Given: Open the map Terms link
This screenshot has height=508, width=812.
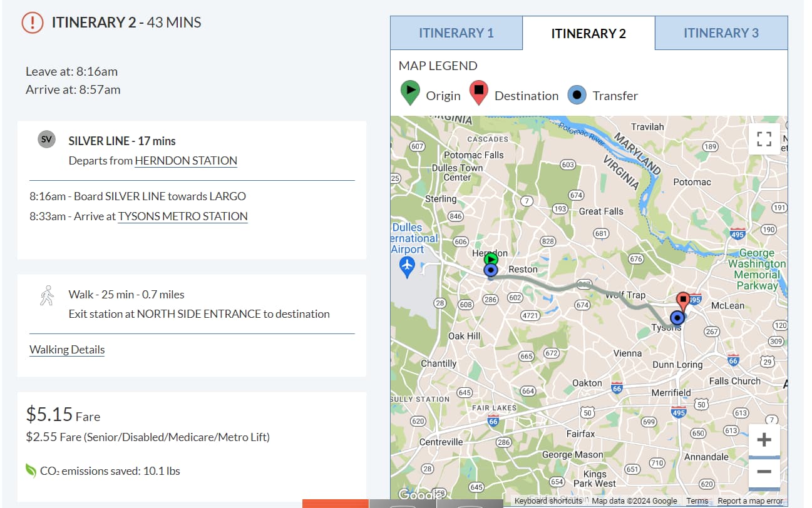Looking at the screenshot, I should coord(697,500).
